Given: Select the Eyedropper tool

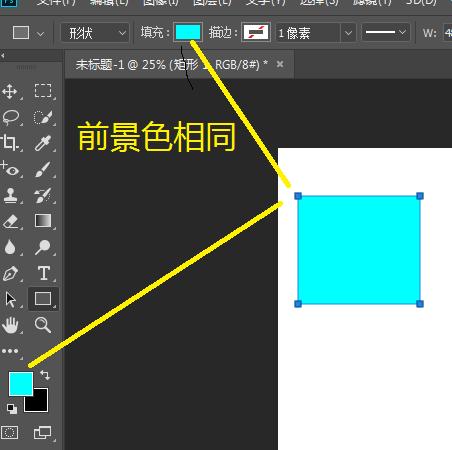Looking at the screenshot, I should point(43,143).
